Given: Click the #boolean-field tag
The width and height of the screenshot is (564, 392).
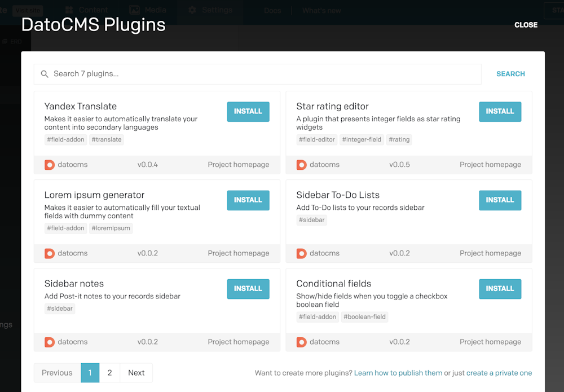Looking at the screenshot, I should click(x=364, y=317).
